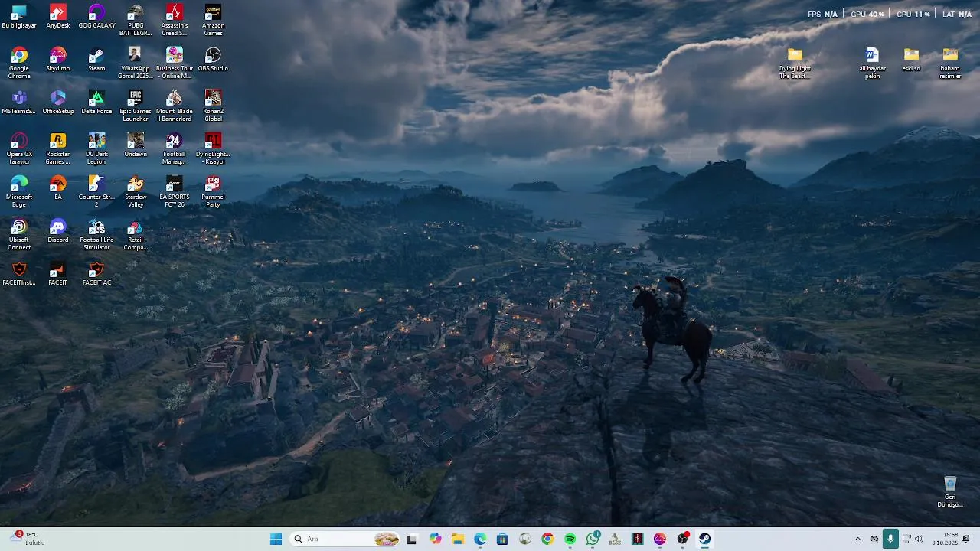This screenshot has height=551, width=980.
Task: Toggle the microphone tray indicator
Action: (x=890, y=539)
